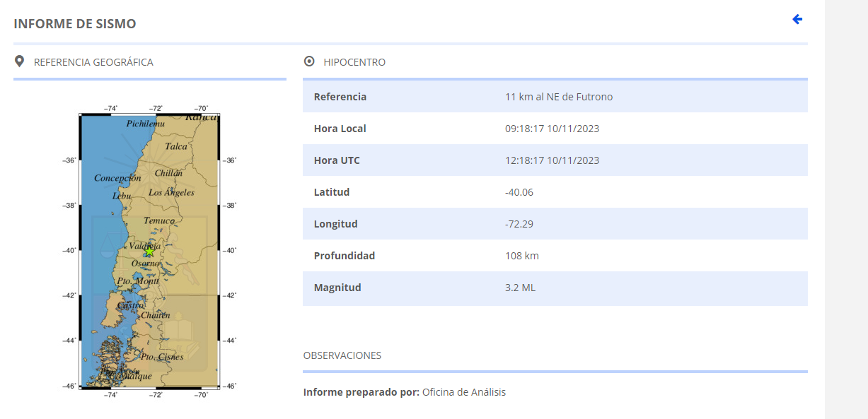Screen dimensions: 868x419
Task: Click the location pin icon beside Referencia Geográfica
Action: [x=19, y=61]
